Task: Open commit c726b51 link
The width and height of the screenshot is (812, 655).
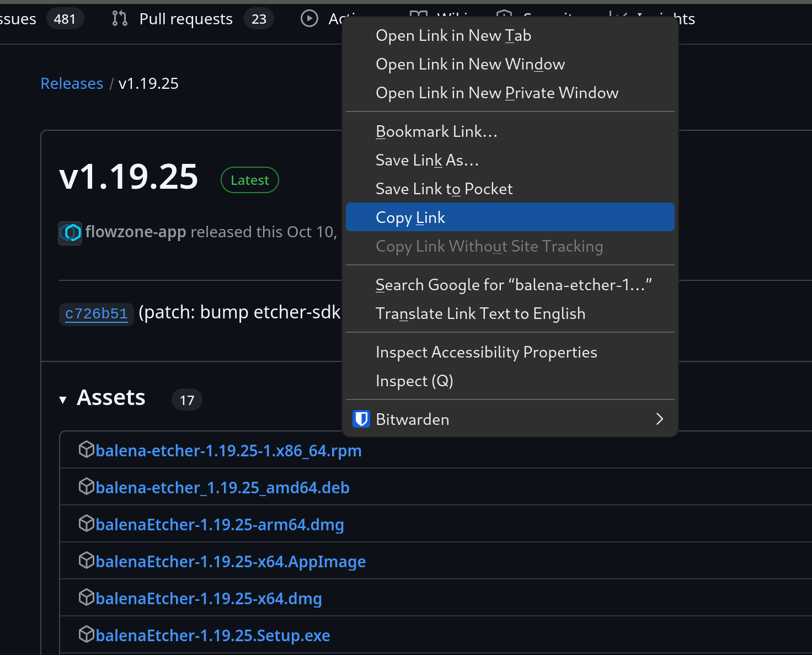Action: 97,314
